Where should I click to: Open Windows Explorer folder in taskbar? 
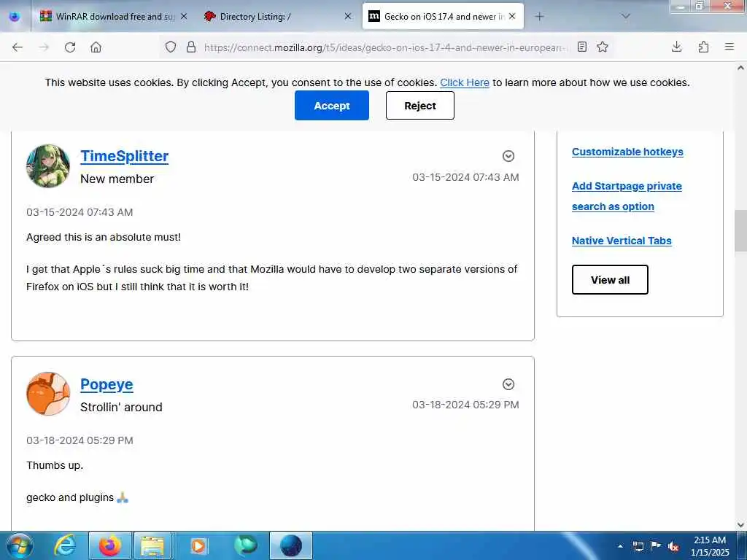click(152, 545)
